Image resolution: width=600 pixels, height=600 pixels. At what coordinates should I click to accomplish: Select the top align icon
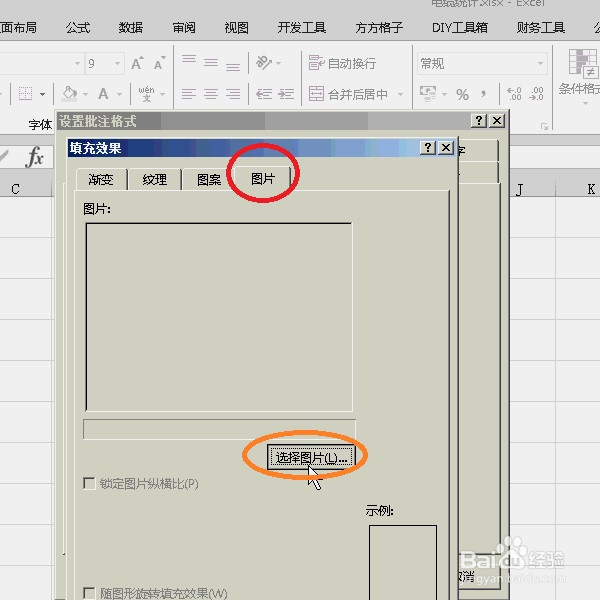[x=189, y=59]
